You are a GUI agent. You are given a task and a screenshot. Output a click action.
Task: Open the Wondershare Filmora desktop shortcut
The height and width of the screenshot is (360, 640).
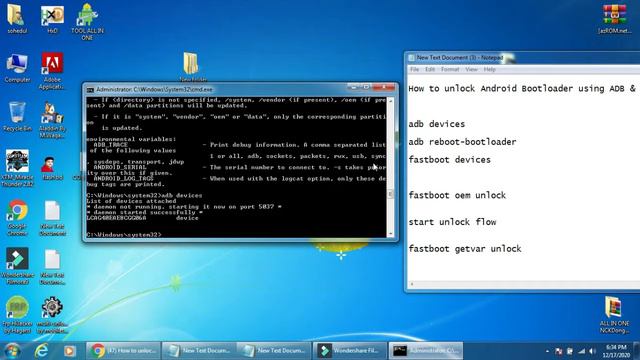pyautogui.click(x=17, y=266)
